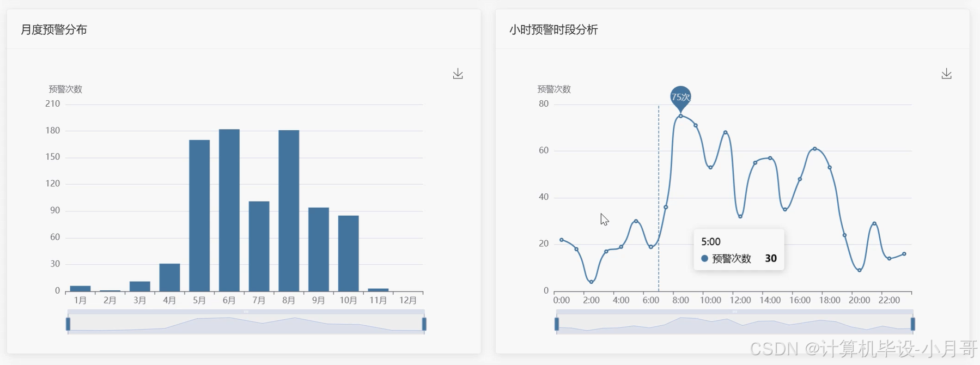The width and height of the screenshot is (980, 365).
Task: Click the 0:00 data point on line chart
Action: click(x=562, y=240)
